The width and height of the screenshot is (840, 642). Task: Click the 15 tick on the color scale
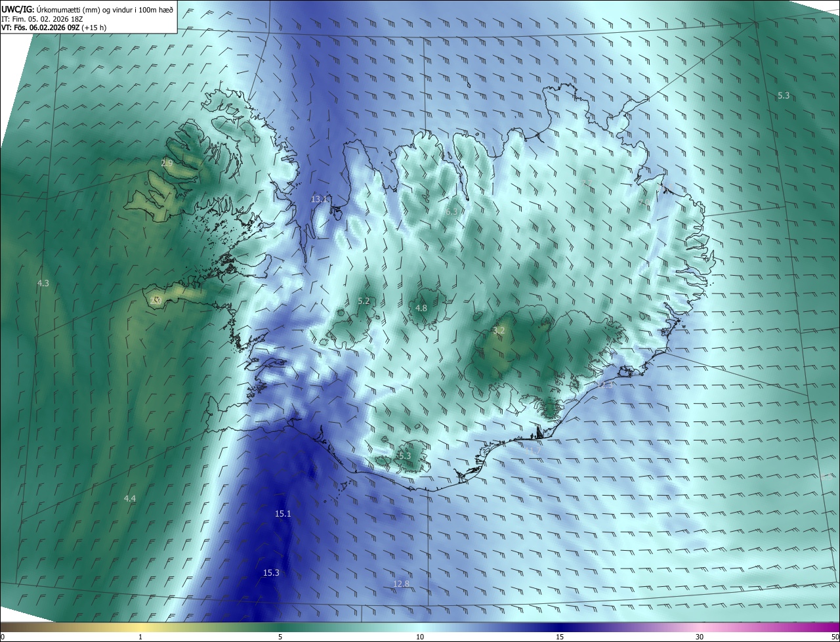click(560, 637)
